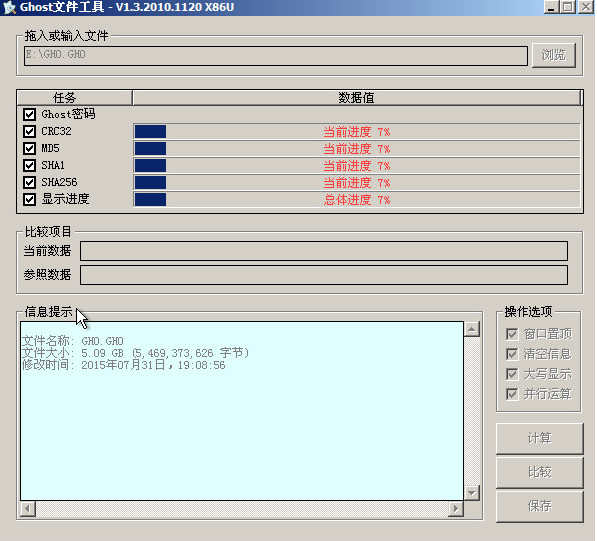The height and width of the screenshot is (541, 597).
Task: Click the Ghost app icon in title bar
Action: pyautogui.click(x=9, y=7)
